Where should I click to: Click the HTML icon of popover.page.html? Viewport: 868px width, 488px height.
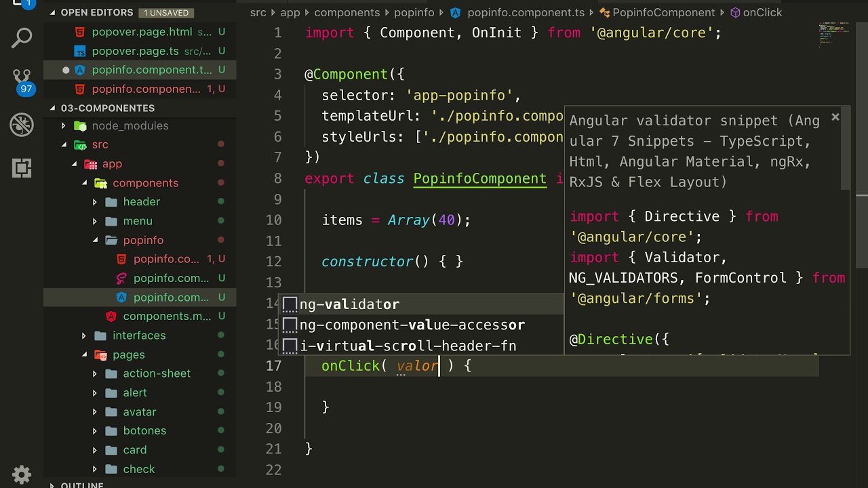pos(80,32)
